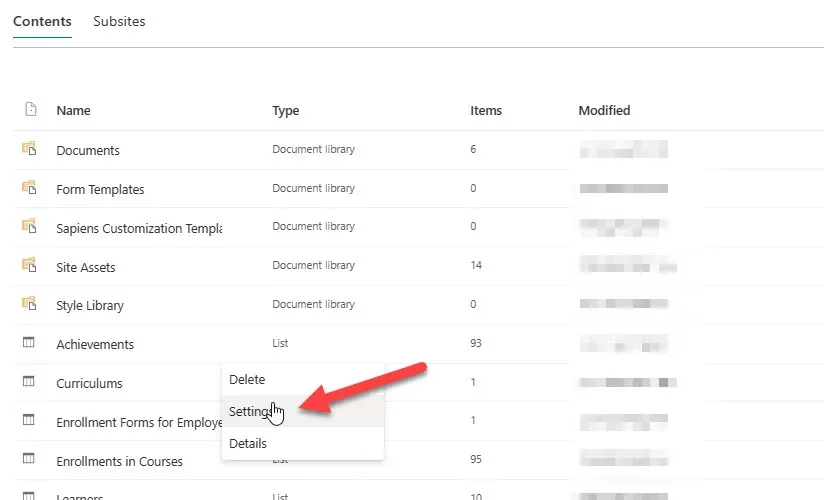
Task: Open the Documents library link
Action: (88, 150)
